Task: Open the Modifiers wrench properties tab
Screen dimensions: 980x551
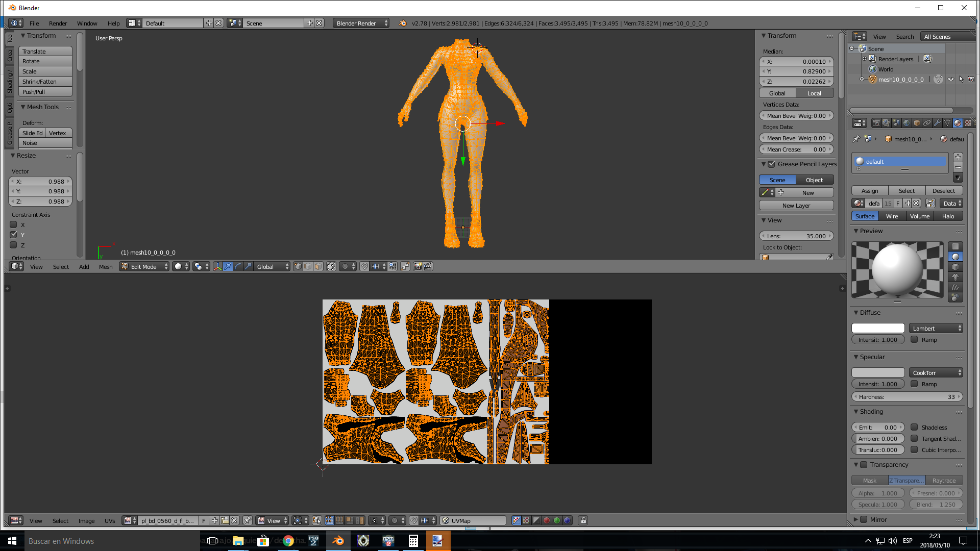Action: 937,123
